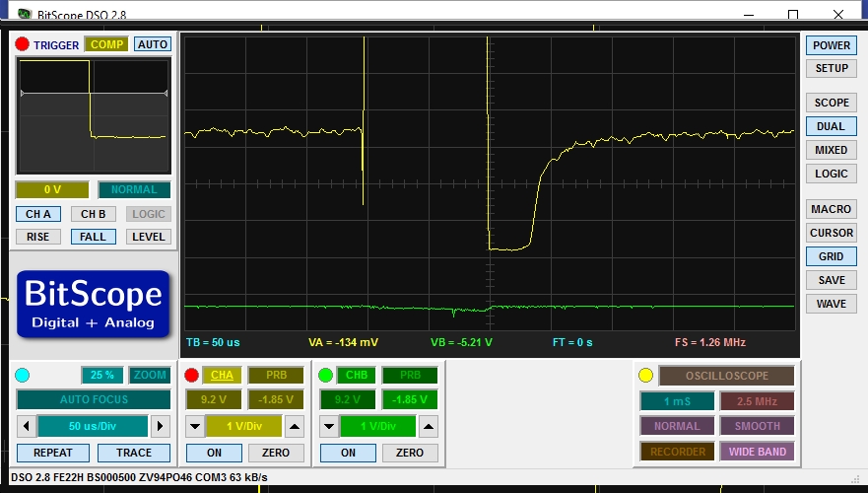Click the POWER button
868x493 pixels.
click(x=832, y=45)
